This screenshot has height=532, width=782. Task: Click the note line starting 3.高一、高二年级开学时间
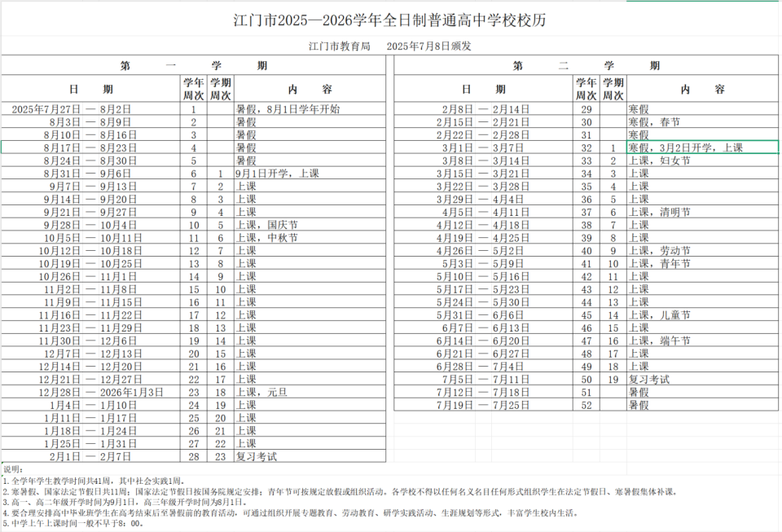click(125, 502)
